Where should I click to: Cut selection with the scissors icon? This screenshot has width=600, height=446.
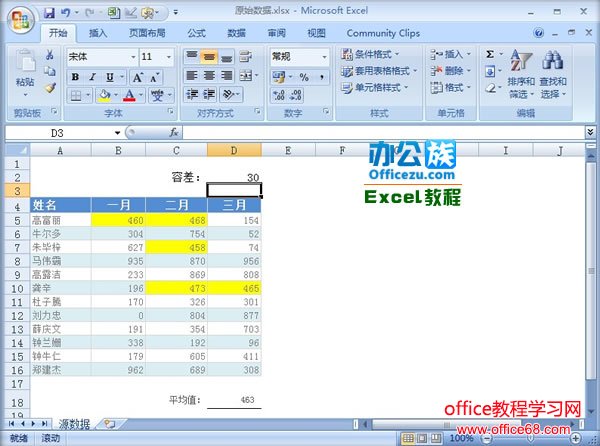click(x=50, y=55)
